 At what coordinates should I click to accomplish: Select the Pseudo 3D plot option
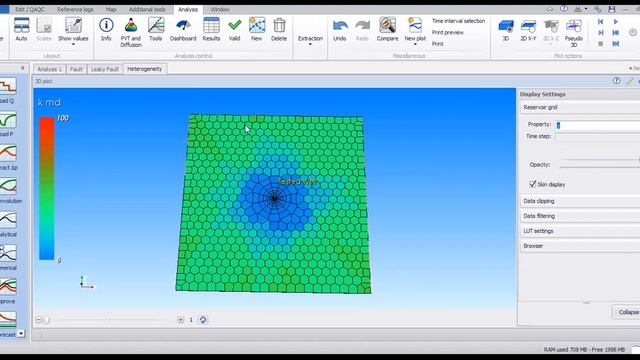573,33
